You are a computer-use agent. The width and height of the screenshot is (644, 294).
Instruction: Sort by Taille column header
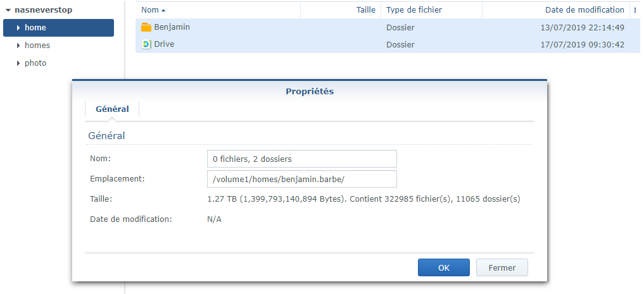pyautogui.click(x=365, y=10)
